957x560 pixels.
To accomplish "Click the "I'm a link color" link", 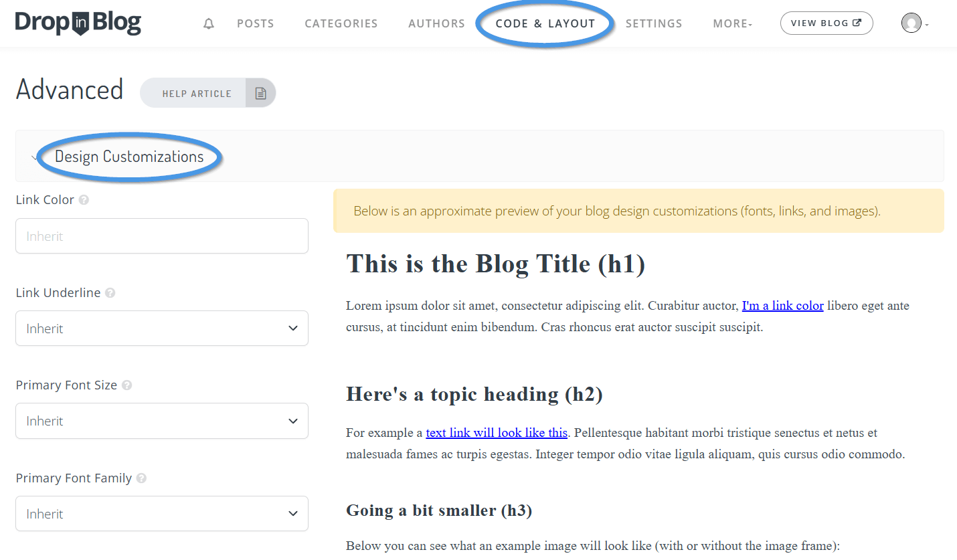I will click(x=782, y=306).
